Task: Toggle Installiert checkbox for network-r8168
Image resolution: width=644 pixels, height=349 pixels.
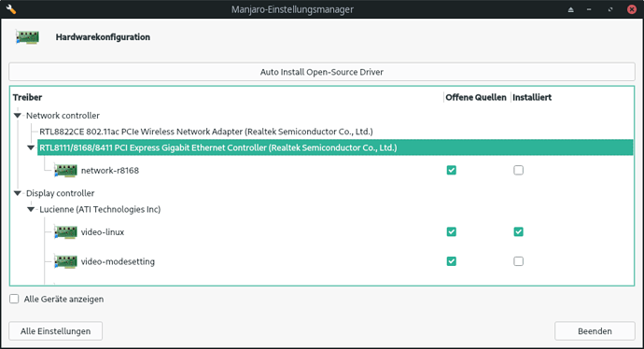Action: [518, 170]
